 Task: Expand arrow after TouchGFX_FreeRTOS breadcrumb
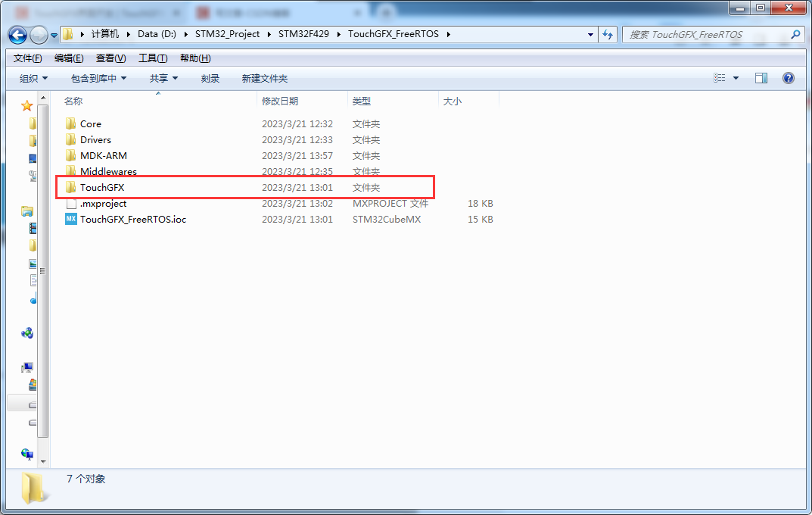[x=449, y=34]
